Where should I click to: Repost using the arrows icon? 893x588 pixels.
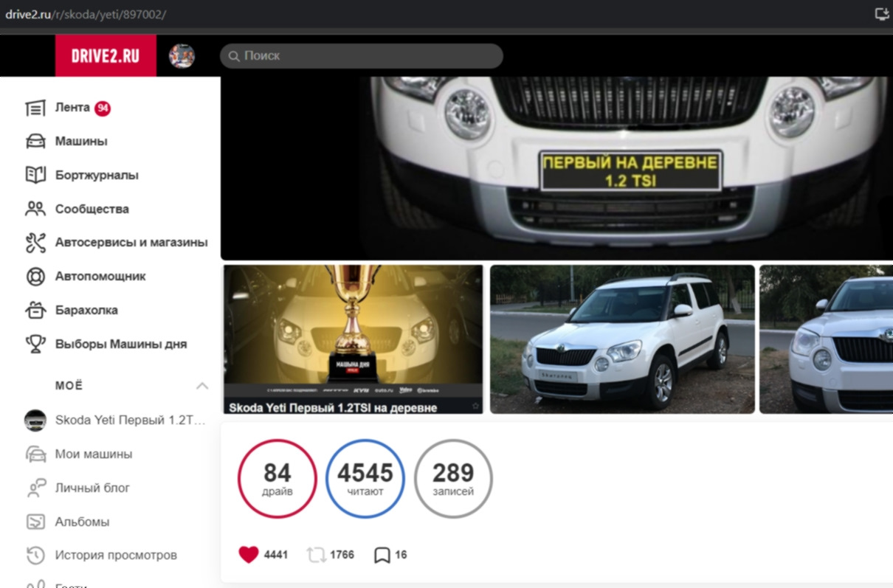[x=316, y=555]
